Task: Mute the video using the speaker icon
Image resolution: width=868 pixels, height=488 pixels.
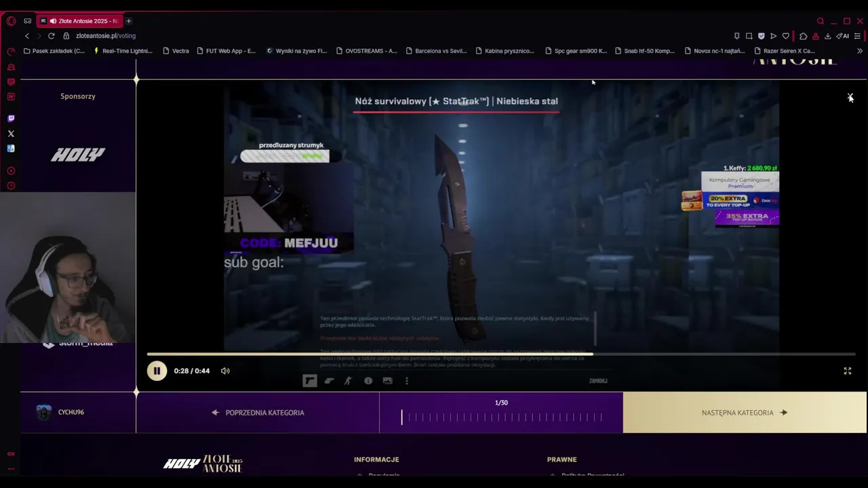Action: 225,371
